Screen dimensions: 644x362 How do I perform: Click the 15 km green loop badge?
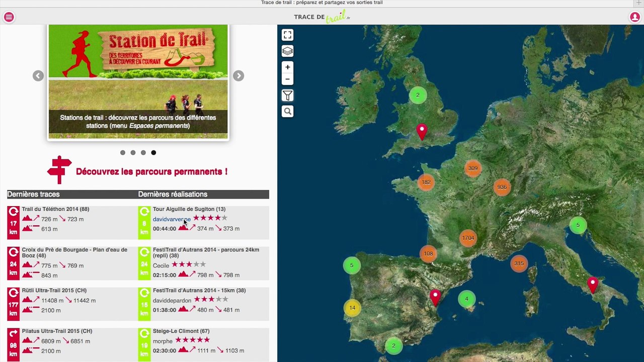(x=144, y=304)
